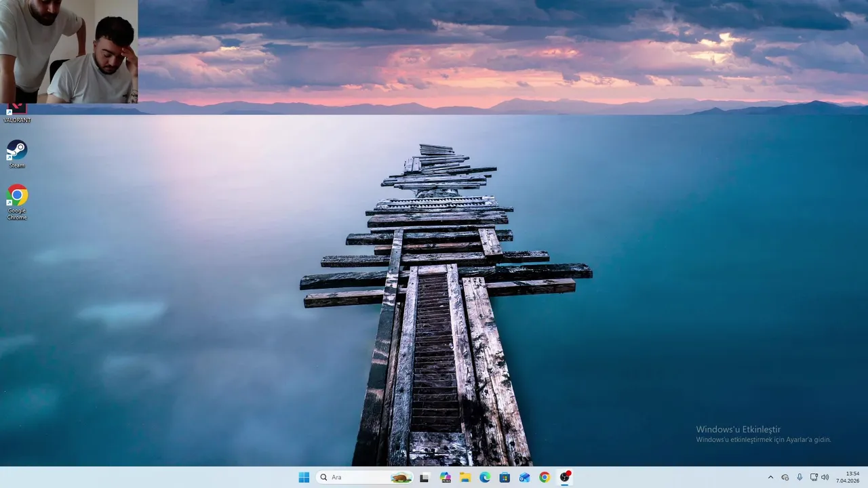Viewport: 868px width, 488px height.
Task: Open the clock showing 13:54
Action: 848,477
